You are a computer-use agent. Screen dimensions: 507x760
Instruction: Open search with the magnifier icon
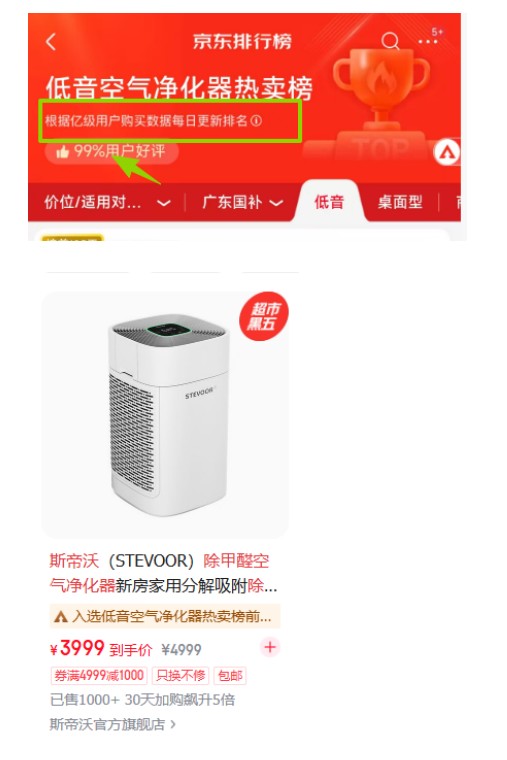(x=390, y=41)
